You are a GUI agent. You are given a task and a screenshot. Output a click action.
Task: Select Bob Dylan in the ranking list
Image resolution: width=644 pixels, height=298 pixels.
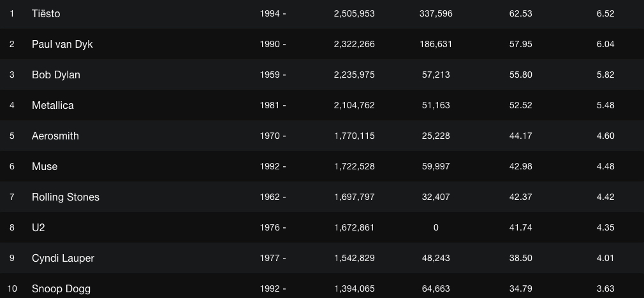coord(55,74)
